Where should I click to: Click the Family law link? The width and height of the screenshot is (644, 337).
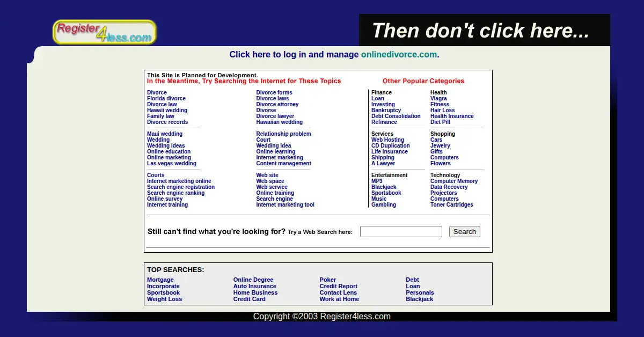point(160,116)
